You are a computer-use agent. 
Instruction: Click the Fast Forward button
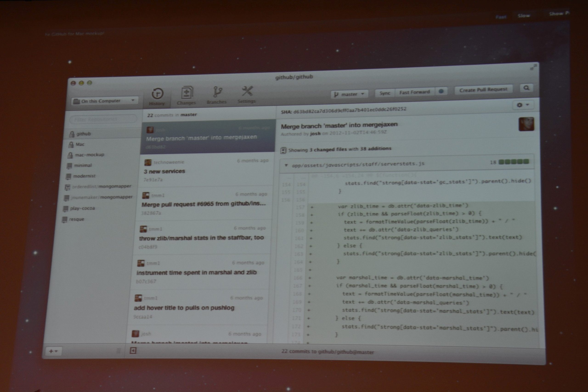point(415,92)
